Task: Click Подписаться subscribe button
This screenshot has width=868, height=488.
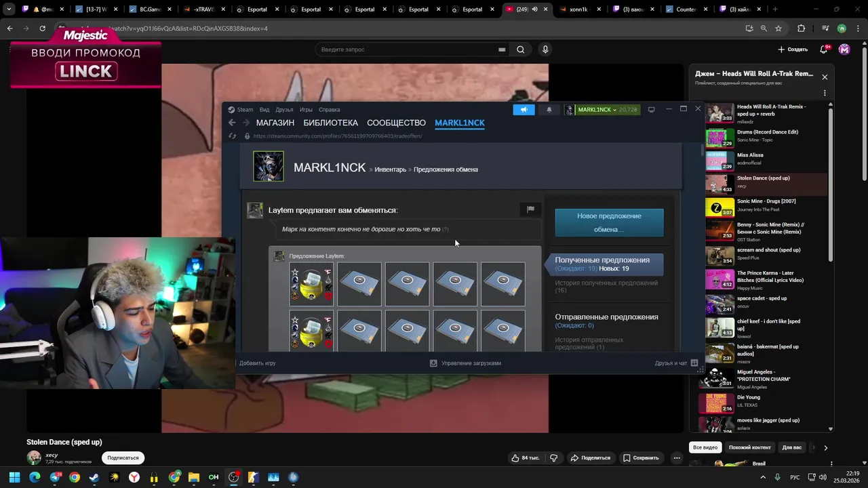Action: coord(123,457)
